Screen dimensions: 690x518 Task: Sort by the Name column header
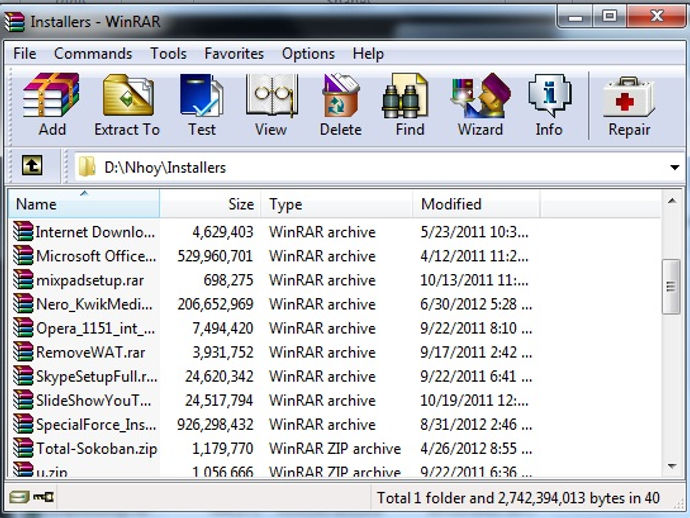tap(84, 204)
